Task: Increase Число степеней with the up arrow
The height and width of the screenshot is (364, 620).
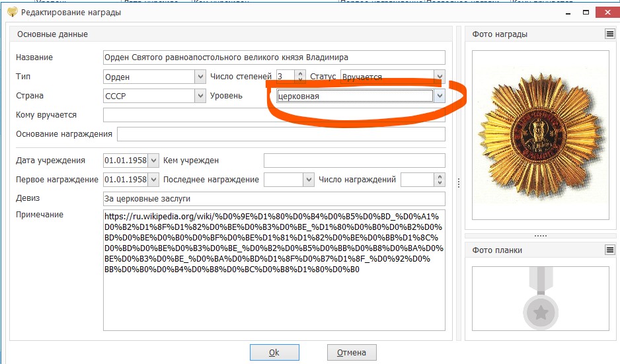Action: coord(301,73)
